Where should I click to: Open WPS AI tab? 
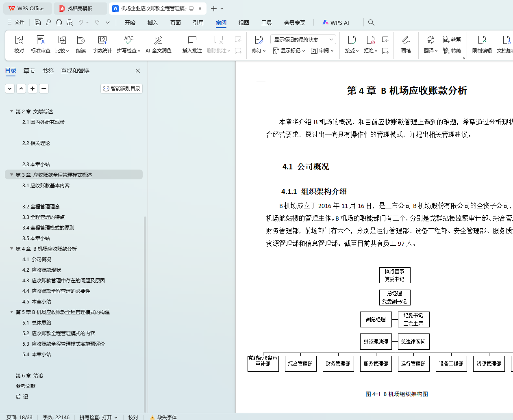pyautogui.click(x=336, y=23)
